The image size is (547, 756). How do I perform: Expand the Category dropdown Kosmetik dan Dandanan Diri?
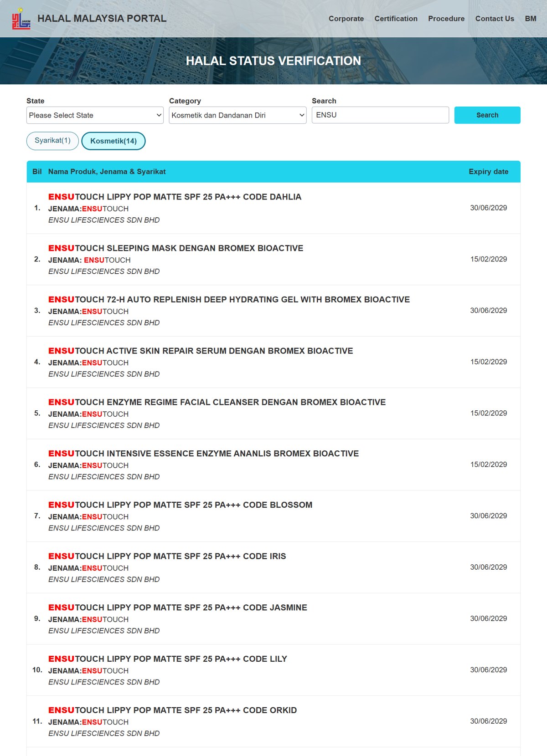click(237, 115)
